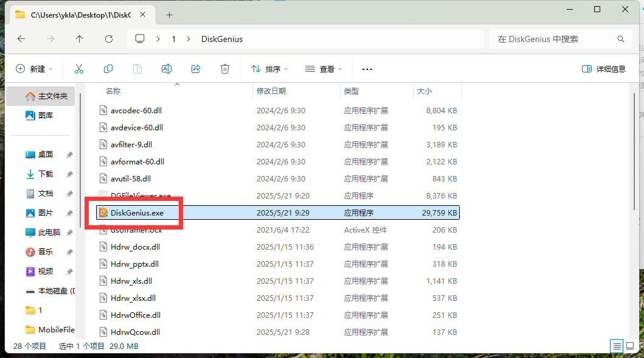Screen dimensions: 644x358
Task: Sort by 修改日期 column header
Action: click(271, 91)
